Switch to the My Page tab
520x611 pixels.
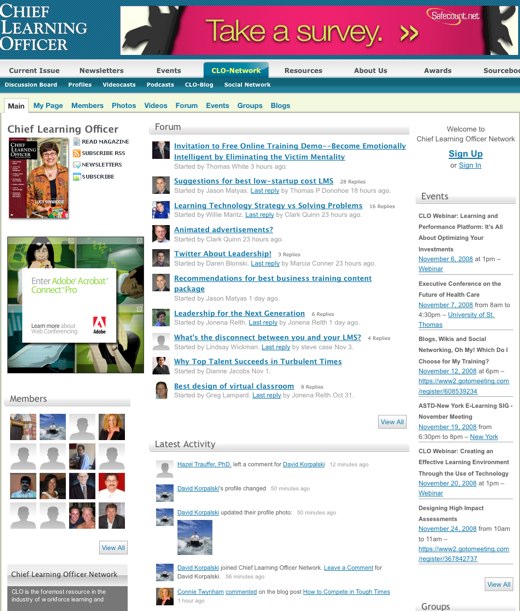pyautogui.click(x=48, y=106)
